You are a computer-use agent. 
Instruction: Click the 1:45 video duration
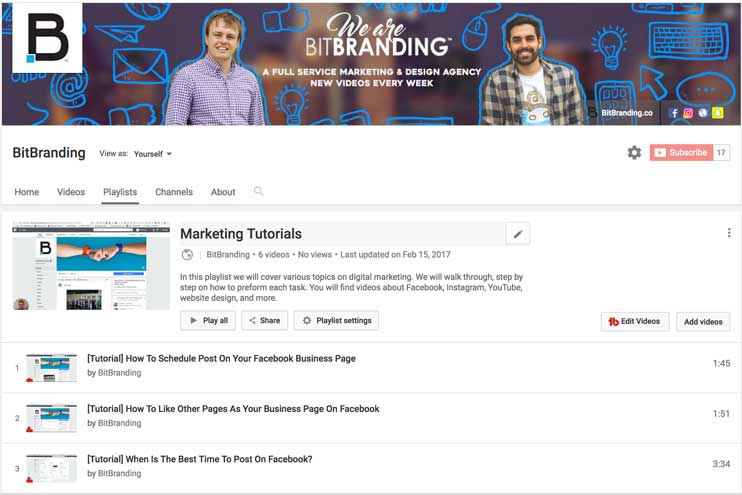[x=721, y=363]
